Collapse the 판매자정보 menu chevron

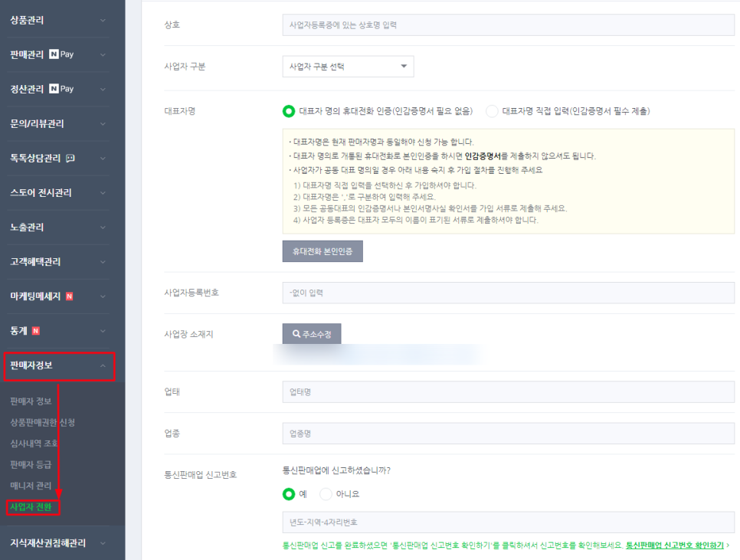tap(103, 365)
